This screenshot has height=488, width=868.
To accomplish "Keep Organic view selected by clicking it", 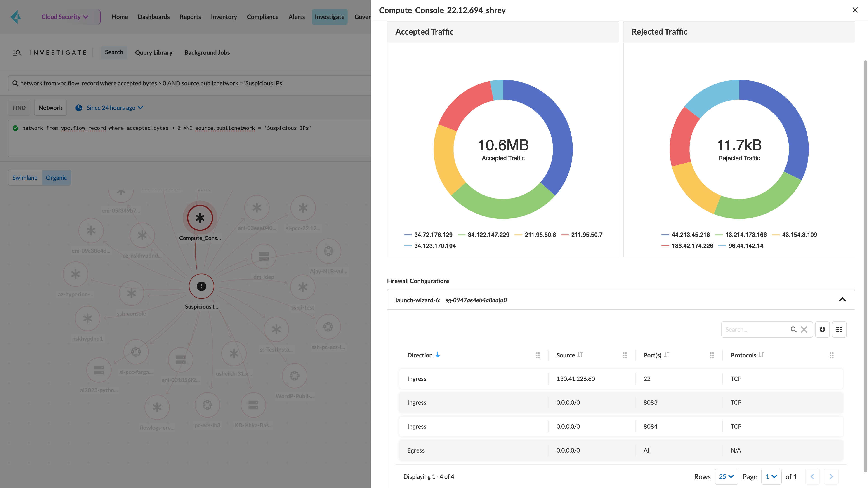I will (56, 178).
